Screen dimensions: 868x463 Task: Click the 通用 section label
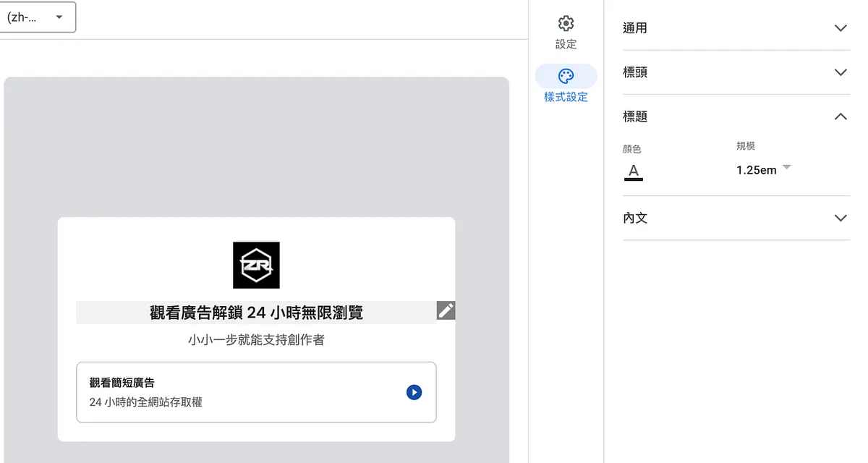(635, 28)
